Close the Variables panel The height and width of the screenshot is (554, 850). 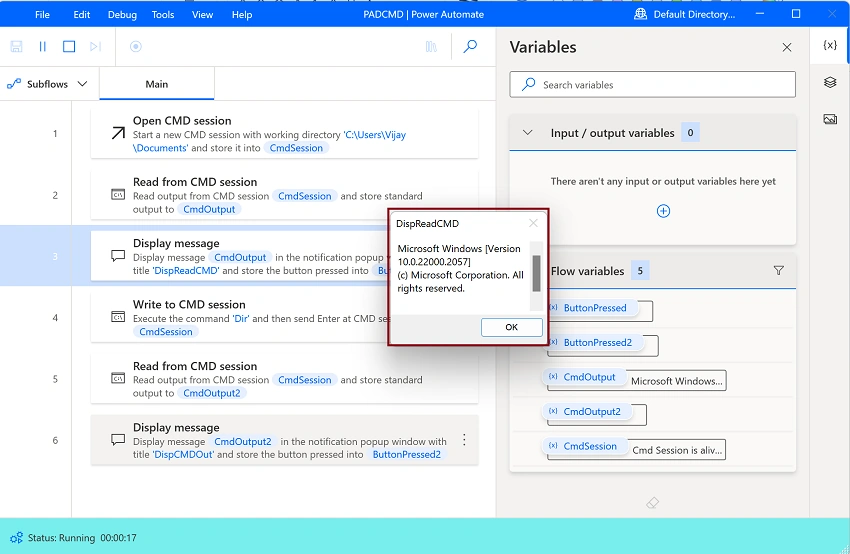[787, 48]
